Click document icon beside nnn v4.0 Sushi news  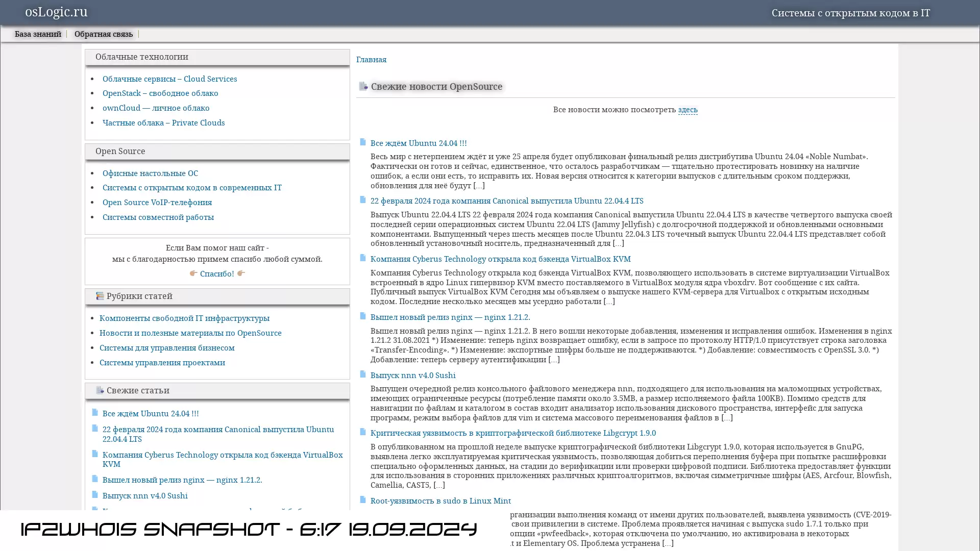[363, 374]
